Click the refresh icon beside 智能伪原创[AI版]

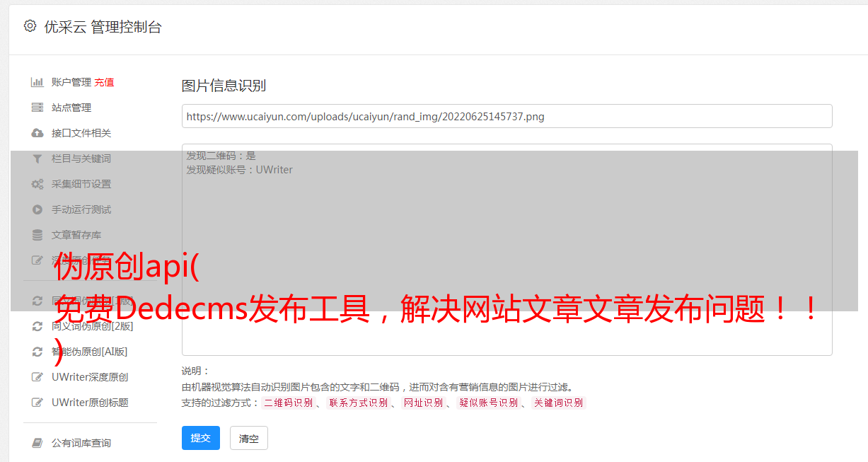click(37, 352)
